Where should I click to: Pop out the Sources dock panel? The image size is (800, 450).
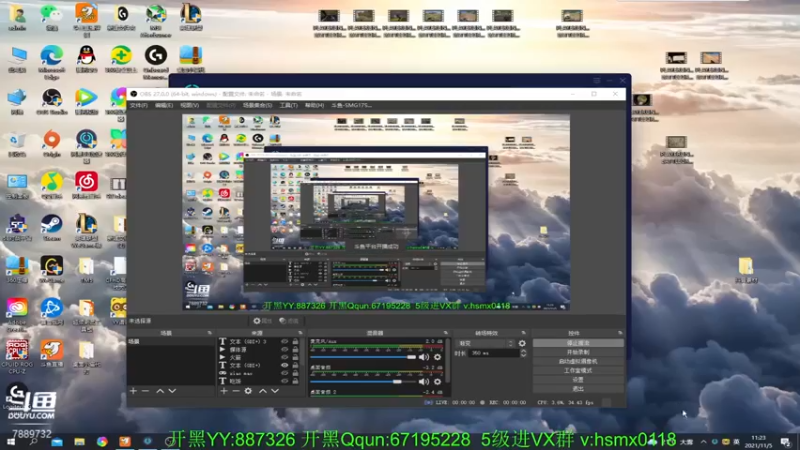tap(300, 333)
